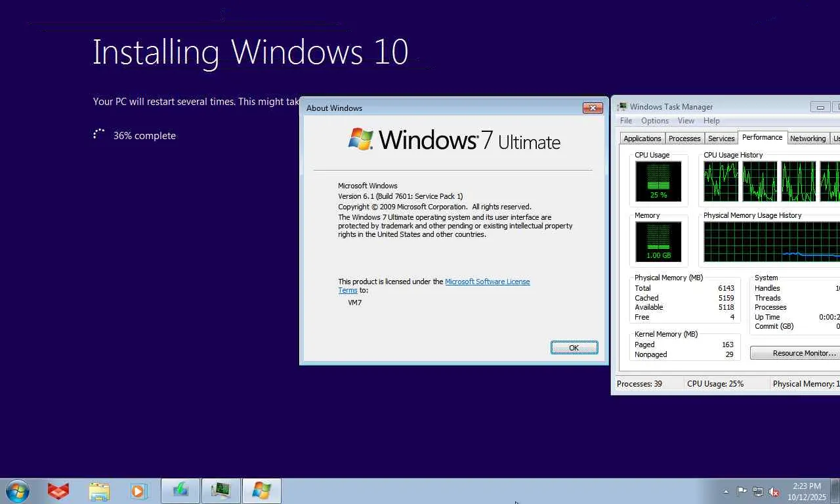Screen dimensions: 840x504
Task: Click the Cached memory value 5159
Action: 726,298
